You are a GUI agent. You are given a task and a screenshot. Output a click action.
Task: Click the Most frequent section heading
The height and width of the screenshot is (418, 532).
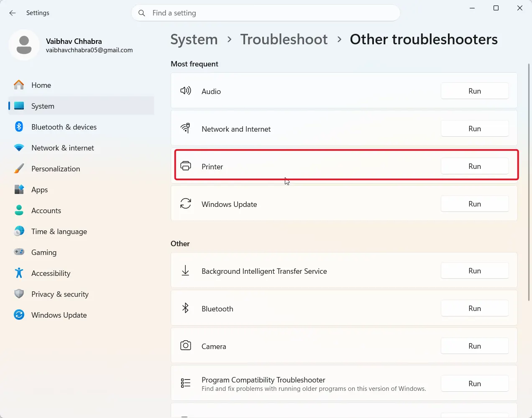194,64
